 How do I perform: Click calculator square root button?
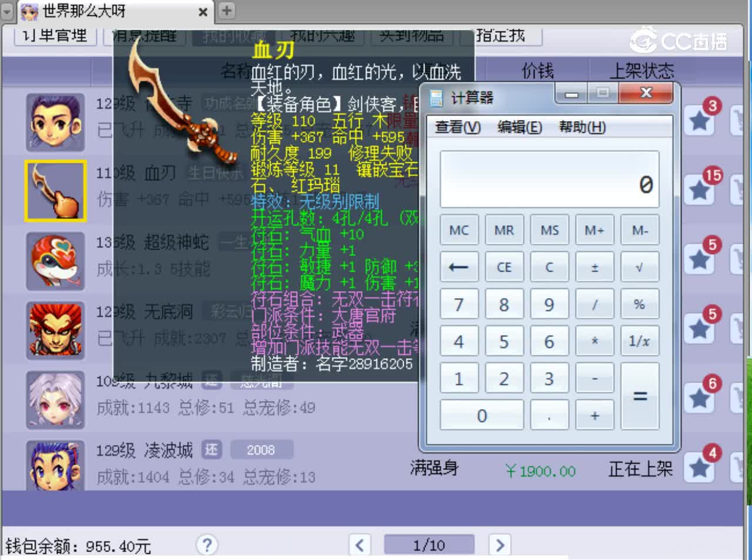click(x=640, y=267)
